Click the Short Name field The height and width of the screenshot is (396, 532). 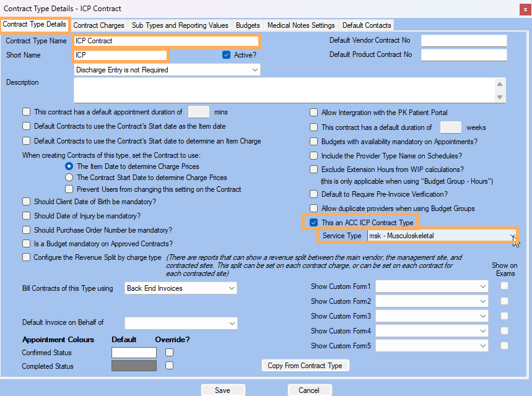120,55
